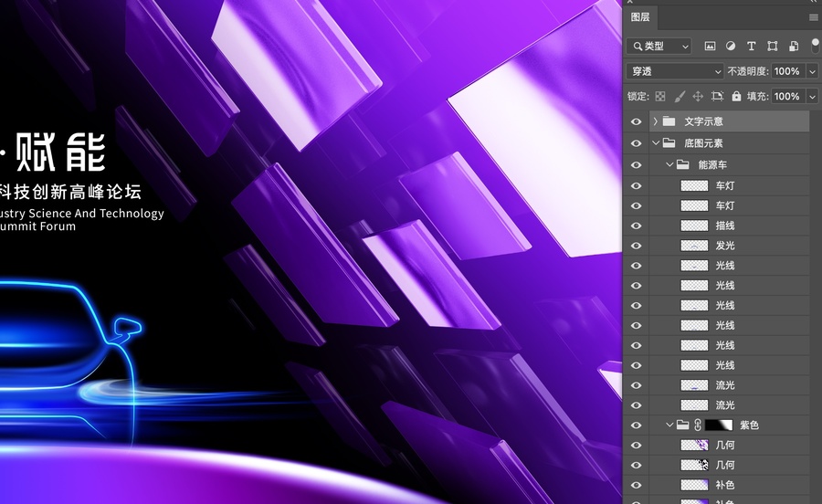The height and width of the screenshot is (504, 822).
Task: Click the 不透明度 100% value field
Action: tap(788, 71)
